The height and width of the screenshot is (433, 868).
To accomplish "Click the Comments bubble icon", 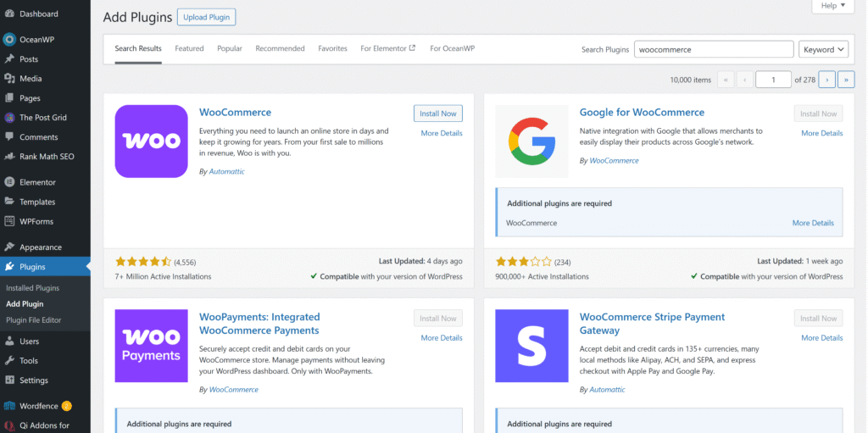I will coord(9,136).
